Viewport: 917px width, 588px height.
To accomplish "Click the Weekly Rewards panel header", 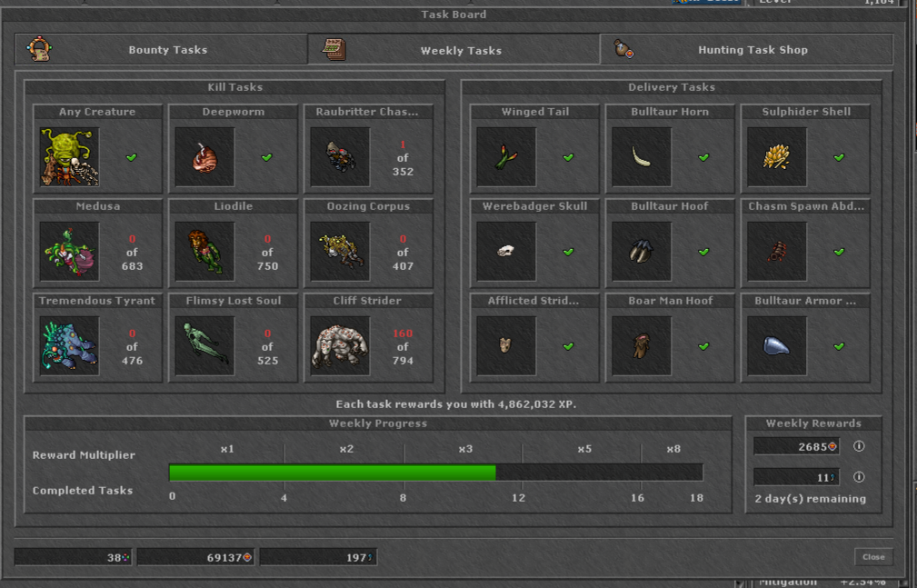I will click(x=813, y=423).
